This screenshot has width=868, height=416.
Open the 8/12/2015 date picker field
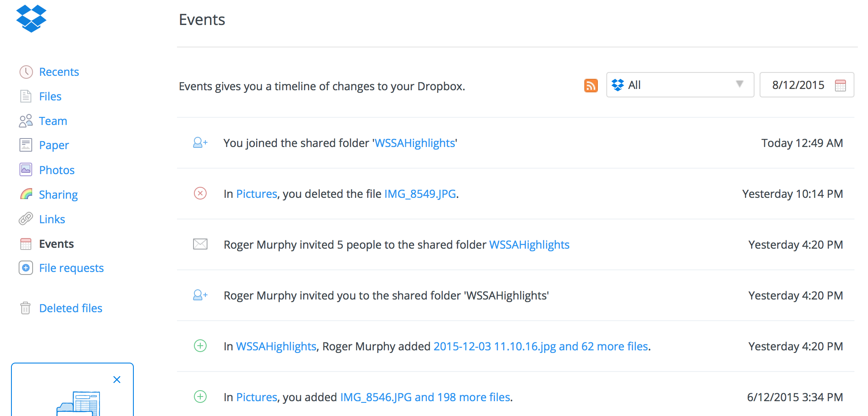coord(798,85)
